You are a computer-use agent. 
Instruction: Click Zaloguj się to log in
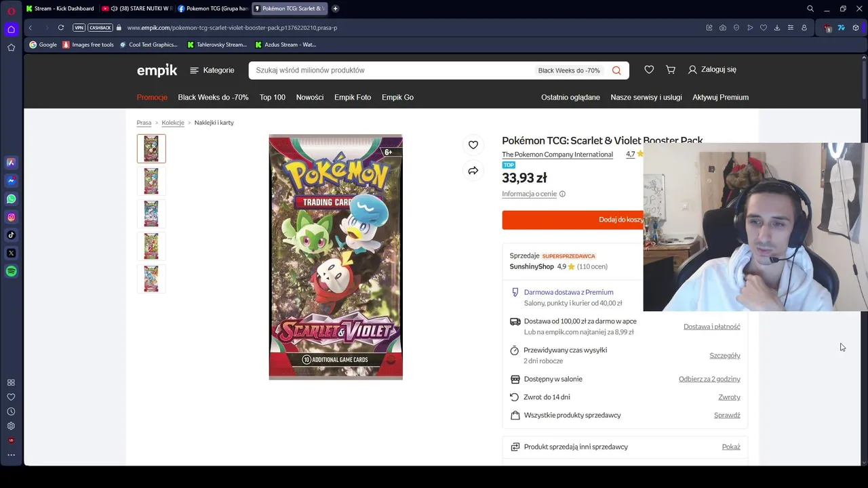click(712, 70)
